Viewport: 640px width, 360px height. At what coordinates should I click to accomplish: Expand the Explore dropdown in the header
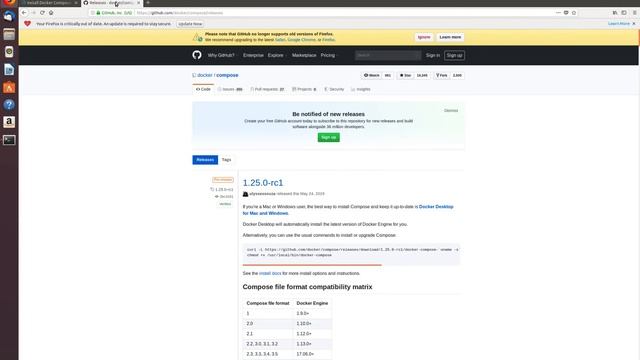tap(277, 55)
